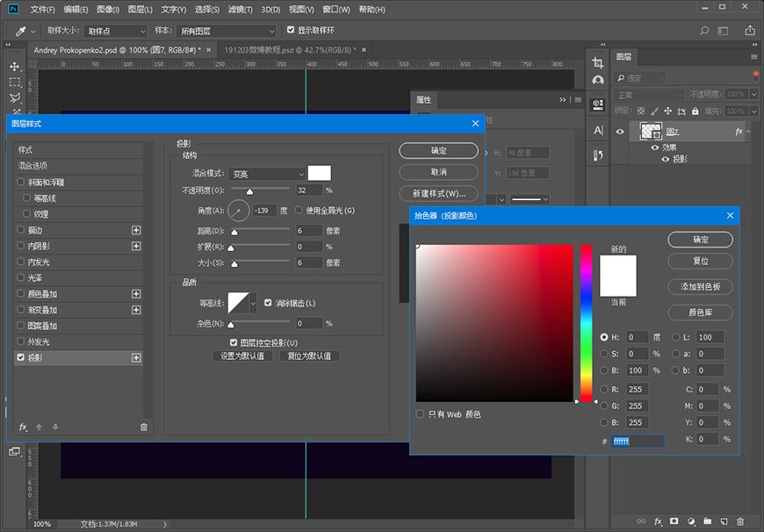Open the Layers panel menu icon
Image resolution: width=764 pixels, height=532 pixels.
tap(754, 57)
